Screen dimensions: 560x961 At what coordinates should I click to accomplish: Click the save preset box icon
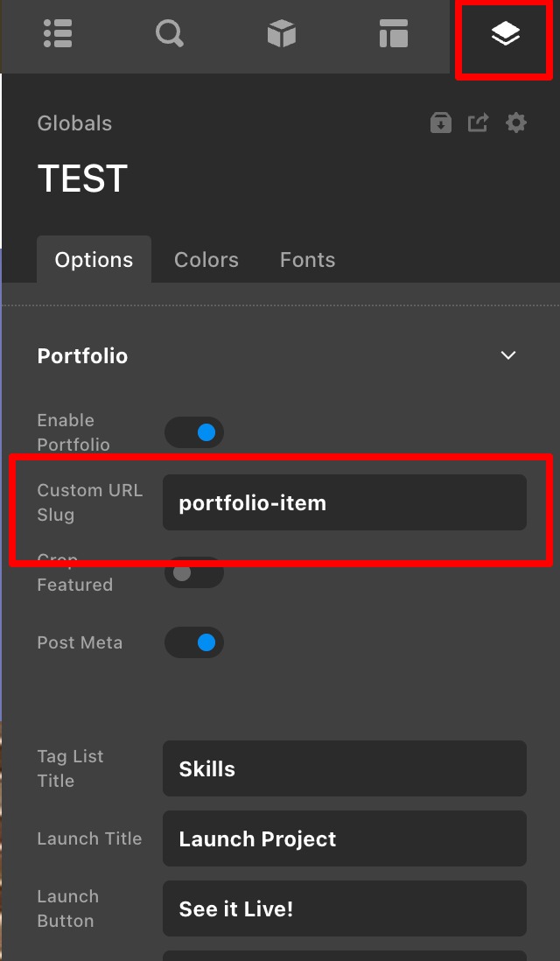(440, 123)
